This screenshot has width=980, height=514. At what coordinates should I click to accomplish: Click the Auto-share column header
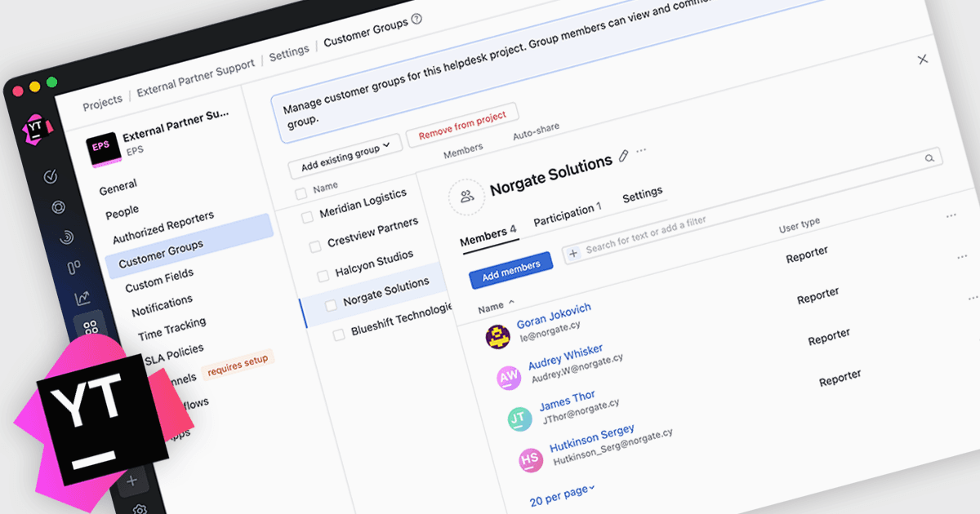536,132
